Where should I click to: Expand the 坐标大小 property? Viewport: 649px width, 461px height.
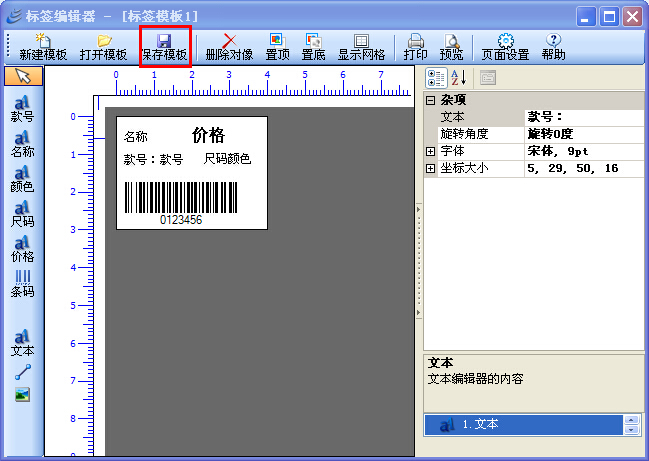coord(430,168)
